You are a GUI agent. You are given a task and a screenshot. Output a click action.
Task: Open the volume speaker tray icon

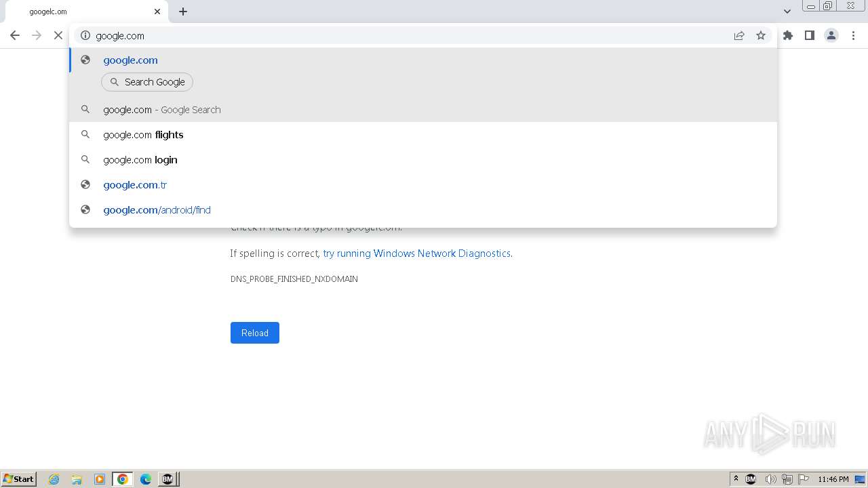click(x=770, y=479)
